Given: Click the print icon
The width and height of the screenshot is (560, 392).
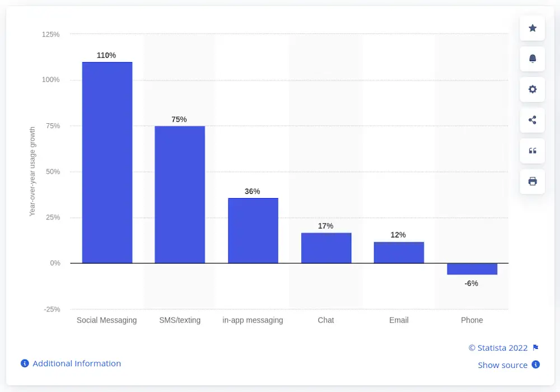Looking at the screenshot, I should coord(532,181).
